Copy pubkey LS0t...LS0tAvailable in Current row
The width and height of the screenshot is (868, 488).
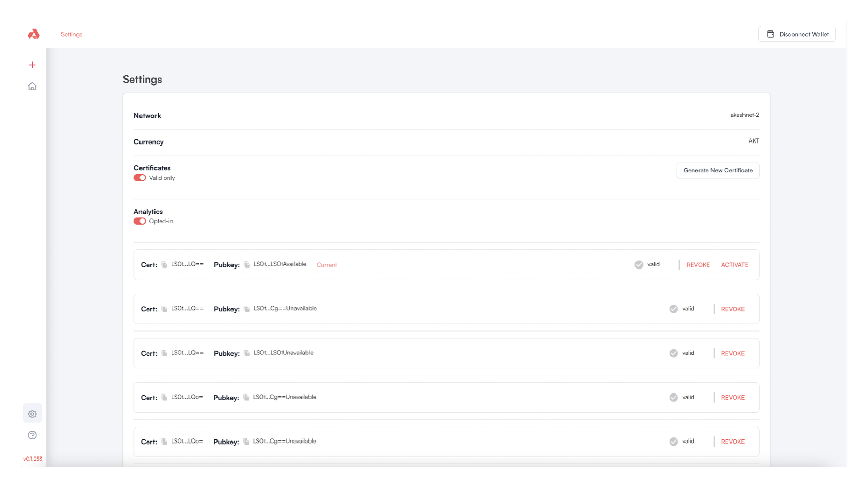click(247, 265)
